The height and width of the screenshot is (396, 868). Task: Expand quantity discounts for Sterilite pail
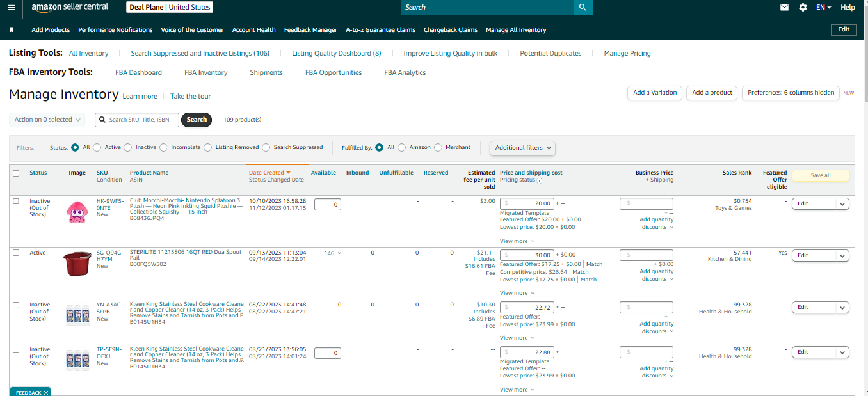(x=657, y=275)
